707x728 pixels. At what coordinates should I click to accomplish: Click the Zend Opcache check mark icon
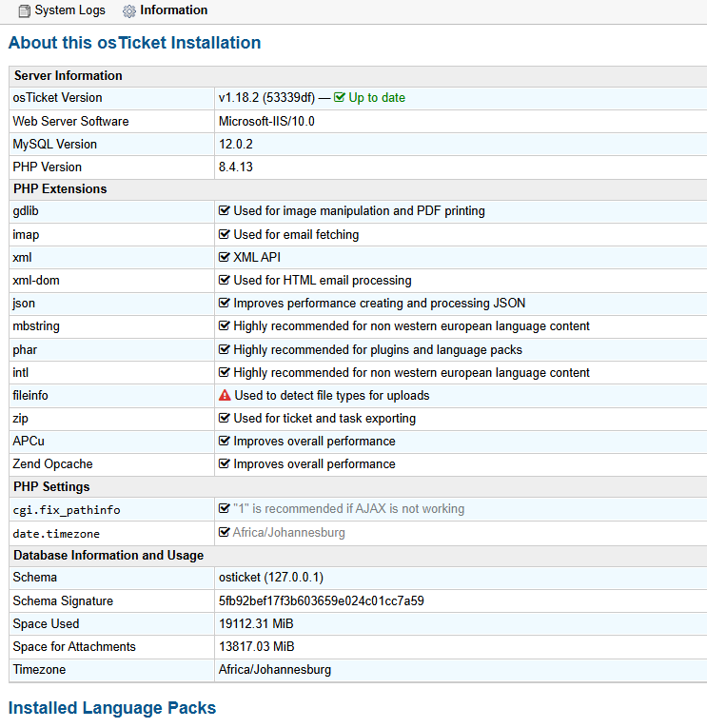[225, 464]
